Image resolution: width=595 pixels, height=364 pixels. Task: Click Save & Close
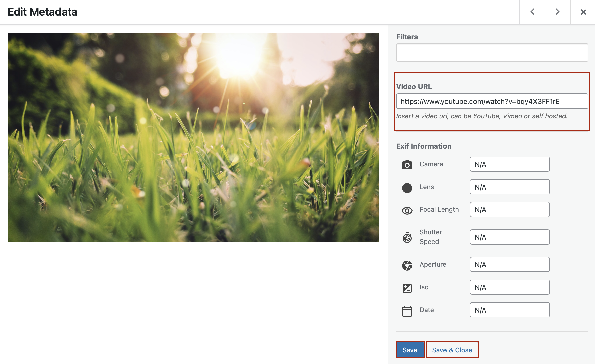click(452, 350)
